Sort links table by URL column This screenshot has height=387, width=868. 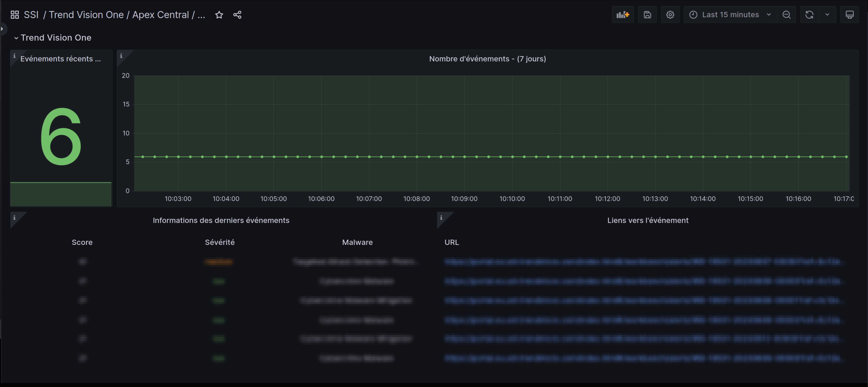tap(452, 242)
